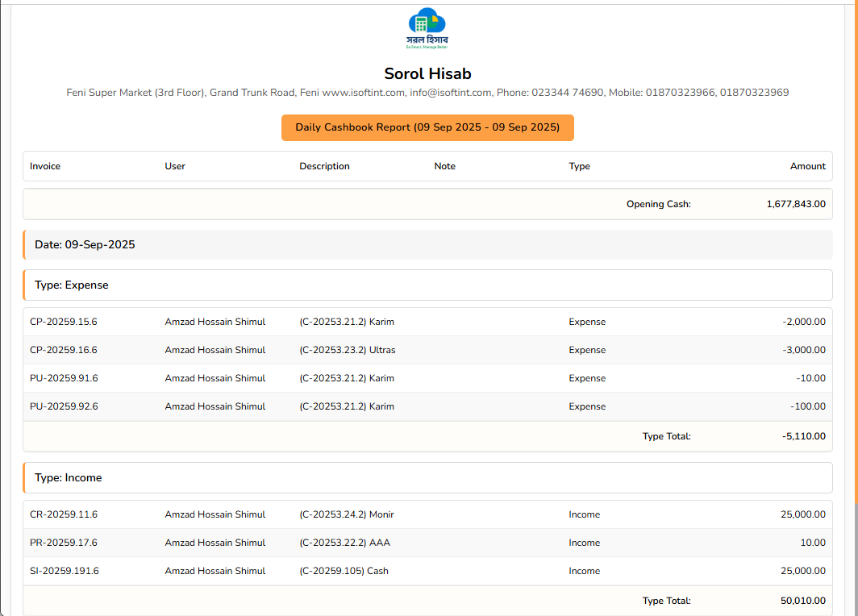Click the (C-20253.23.2) Ultras description
The width and height of the screenshot is (858, 616).
click(347, 350)
